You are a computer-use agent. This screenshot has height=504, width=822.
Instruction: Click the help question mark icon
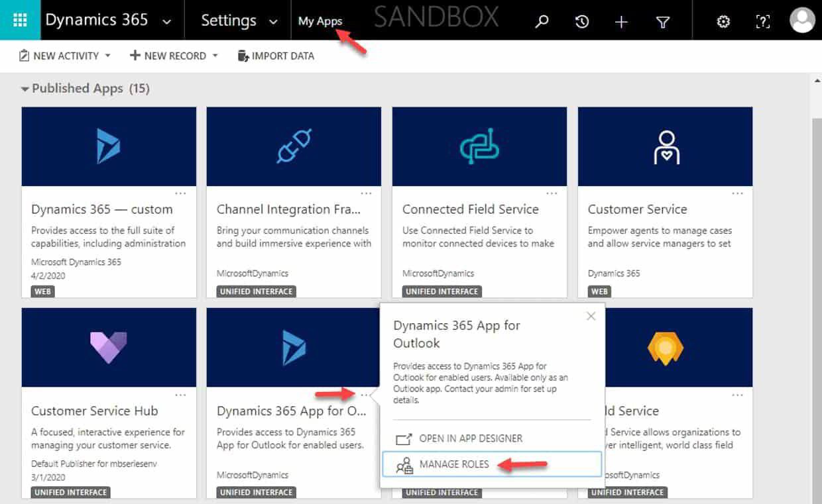tap(762, 21)
